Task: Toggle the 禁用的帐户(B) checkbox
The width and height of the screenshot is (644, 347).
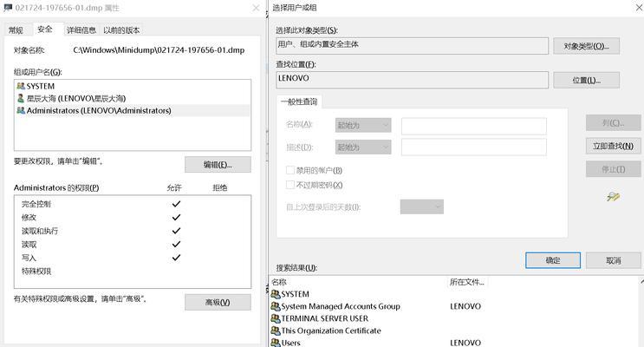Action: [290, 170]
